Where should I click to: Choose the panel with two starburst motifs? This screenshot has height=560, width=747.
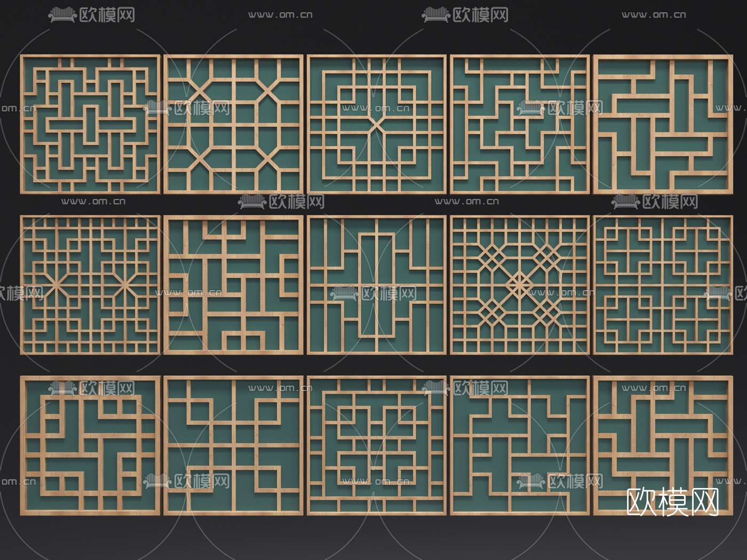click(90, 285)
